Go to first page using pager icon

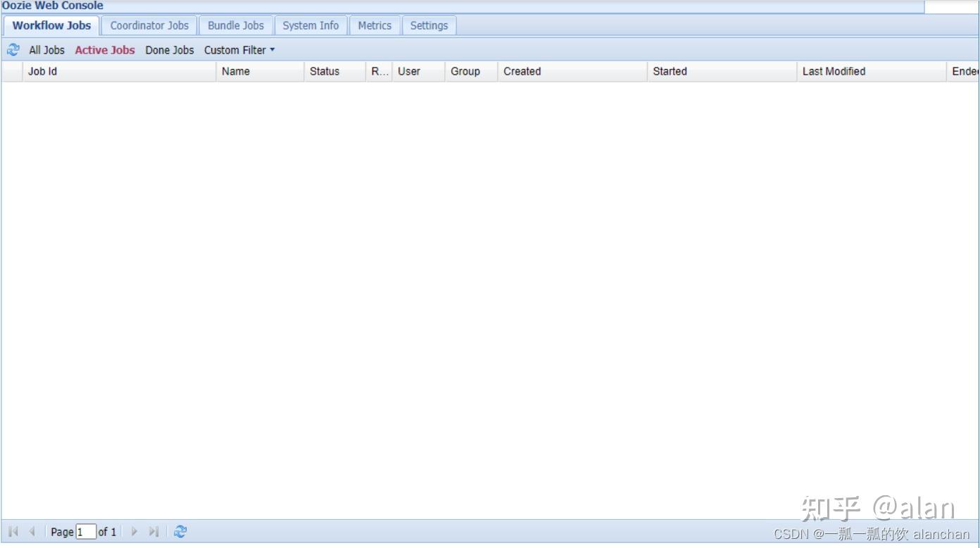click(x=12, y=531)
